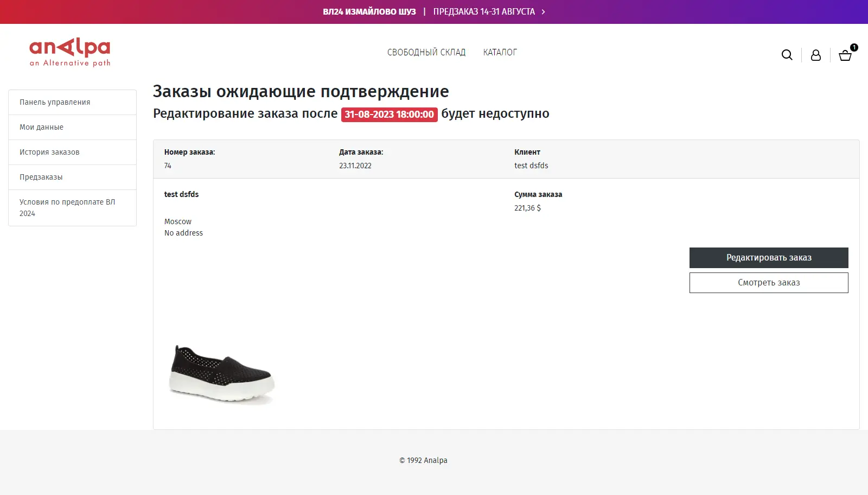Open the Свободный склад menu item
The height and width of the screenshot is (495, 868).
[x=426, y=52]
